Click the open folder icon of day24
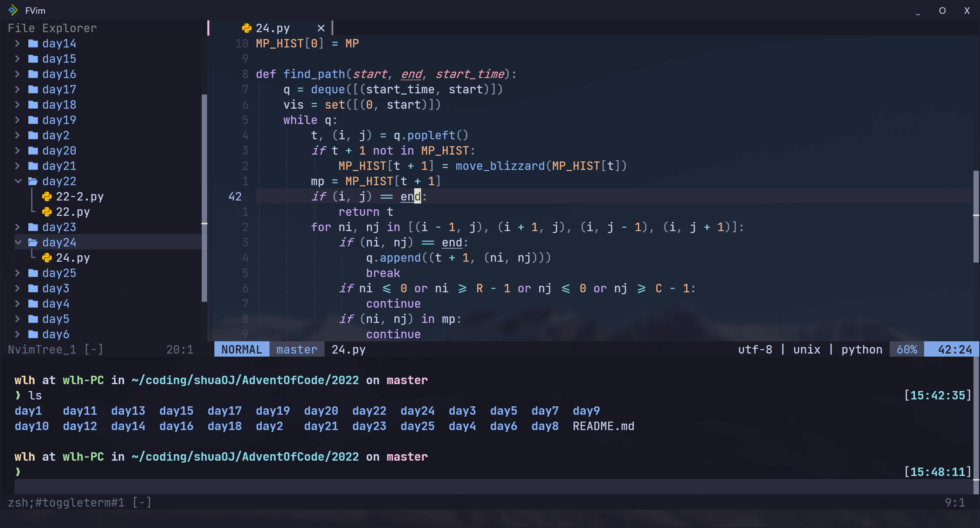The height and width of the screenshot is (528, 980). (33, 243)
